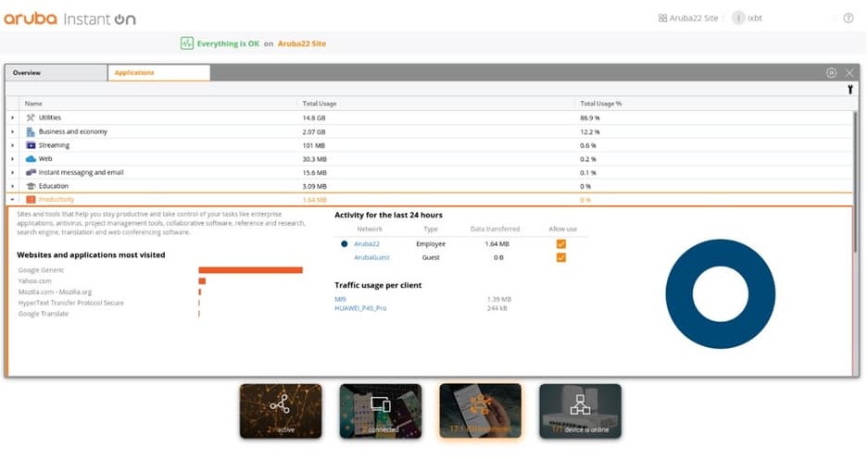Click the Google Generic list entry
The height and width of the screenshot is (459, 868).
coord(41,270)
